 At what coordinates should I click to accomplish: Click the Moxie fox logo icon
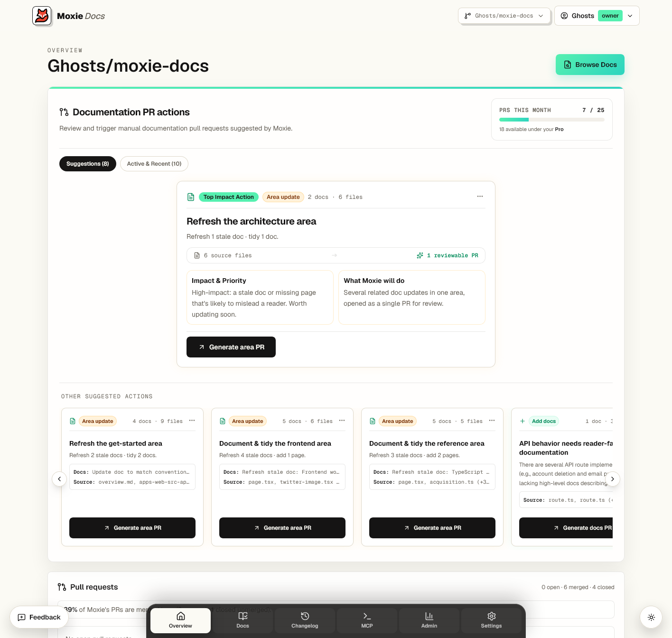(42, 16)
